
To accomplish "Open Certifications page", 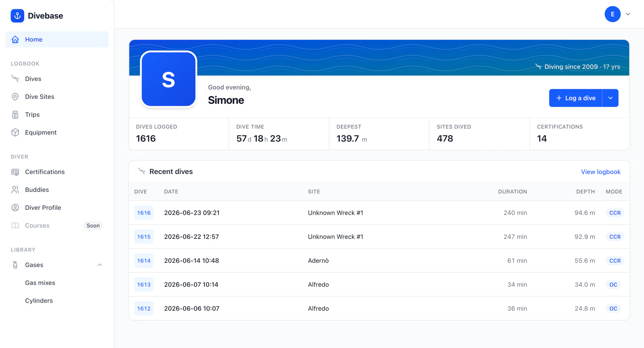I will [x=57, y=172].
